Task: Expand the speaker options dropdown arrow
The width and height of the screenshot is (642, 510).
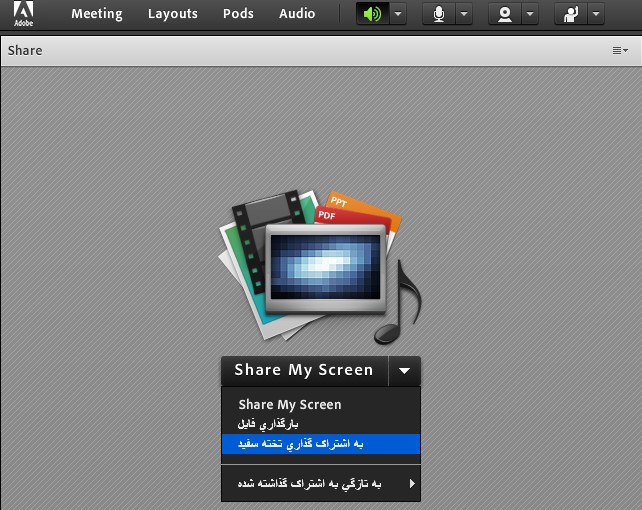Action: (x=398, y=14)
